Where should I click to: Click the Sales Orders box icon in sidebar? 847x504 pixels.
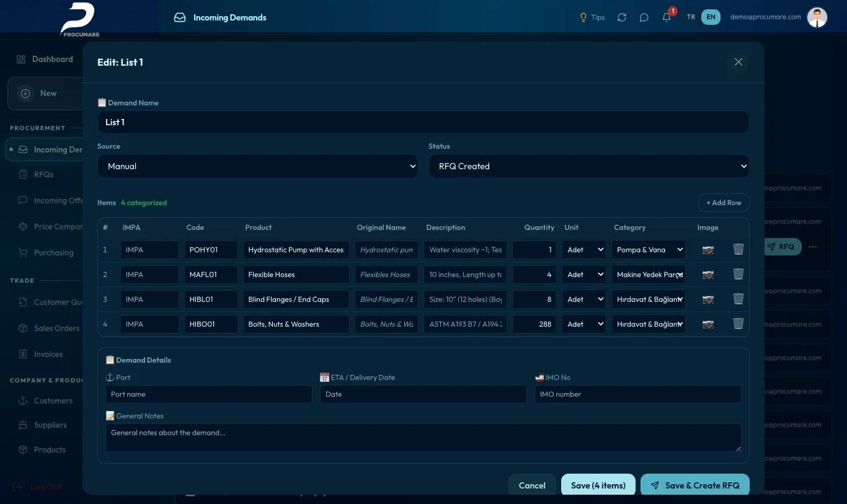coord(23,328)
